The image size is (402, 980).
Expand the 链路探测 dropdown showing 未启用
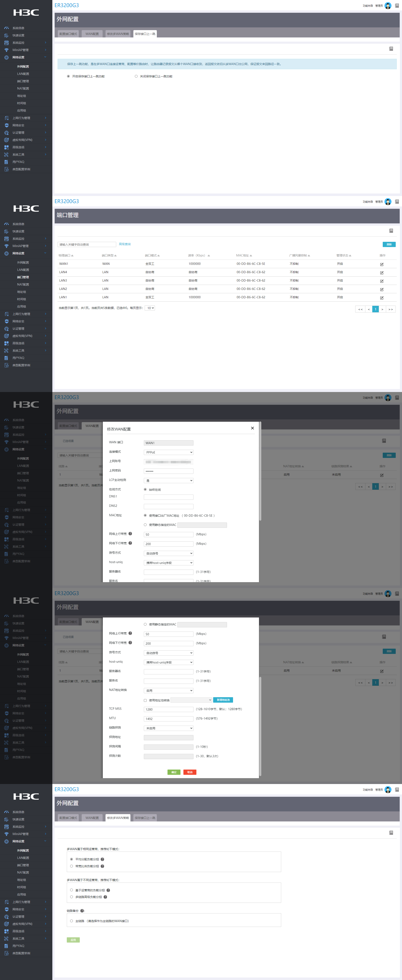click(x=168, y=728)
